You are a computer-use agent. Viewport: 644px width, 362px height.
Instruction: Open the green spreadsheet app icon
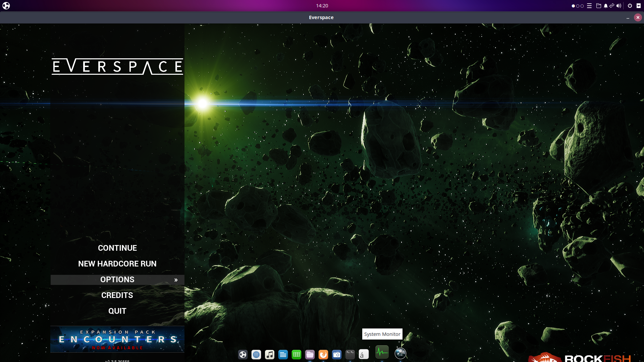pyautogui.click(x=296, y=354)
